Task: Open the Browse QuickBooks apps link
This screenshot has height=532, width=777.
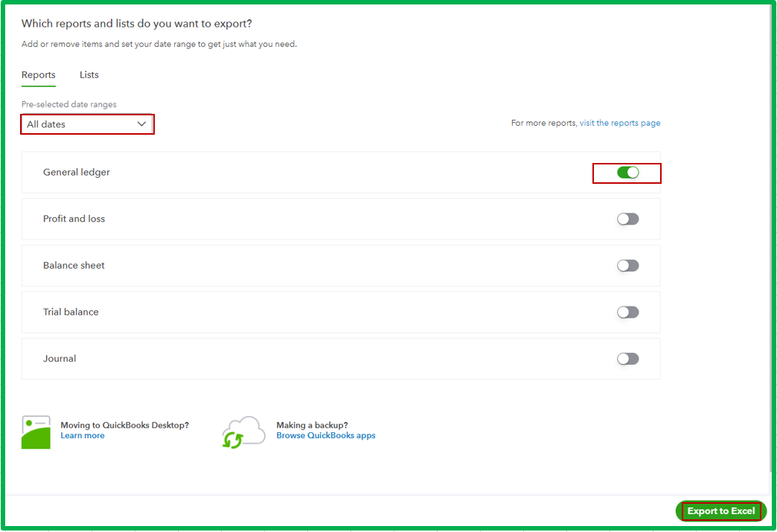Action: 325,435
